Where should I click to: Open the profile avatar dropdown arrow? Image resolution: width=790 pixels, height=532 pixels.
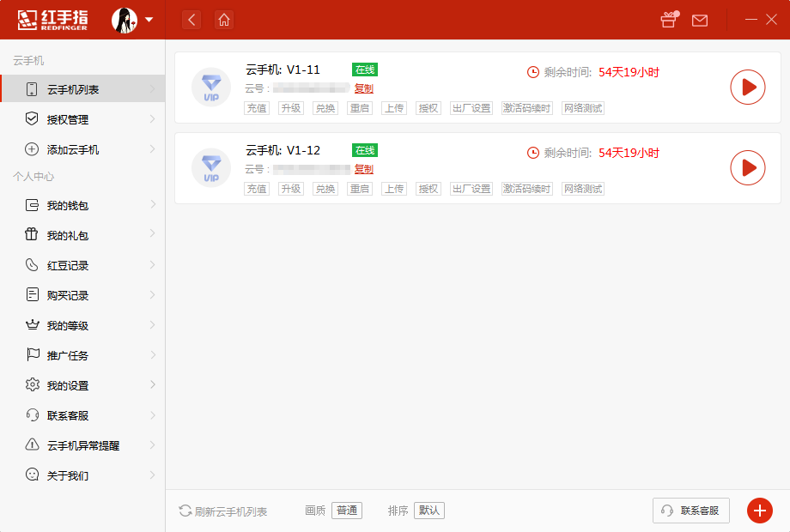(149, 20)
